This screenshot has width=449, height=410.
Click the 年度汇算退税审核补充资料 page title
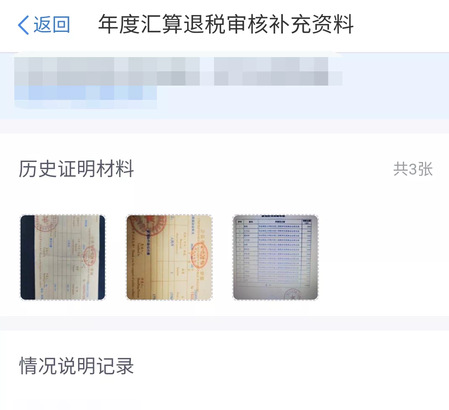pos(226,25)
